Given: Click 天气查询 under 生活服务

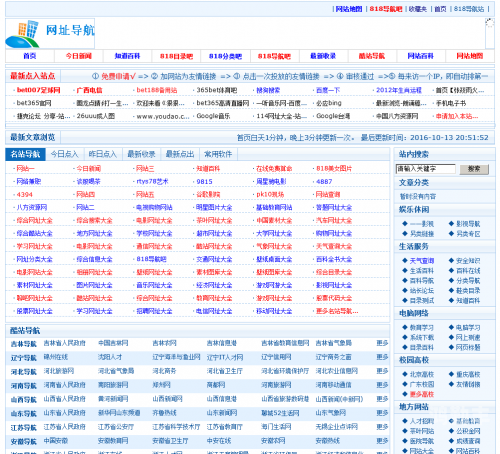Looking at the screenshot, I should [x=422, y=261].
